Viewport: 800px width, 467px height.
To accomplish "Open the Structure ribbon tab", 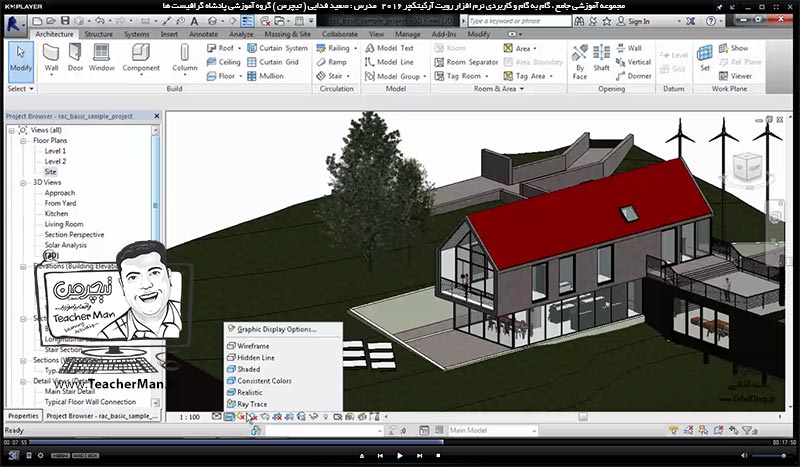I will (x=98, y=34).
